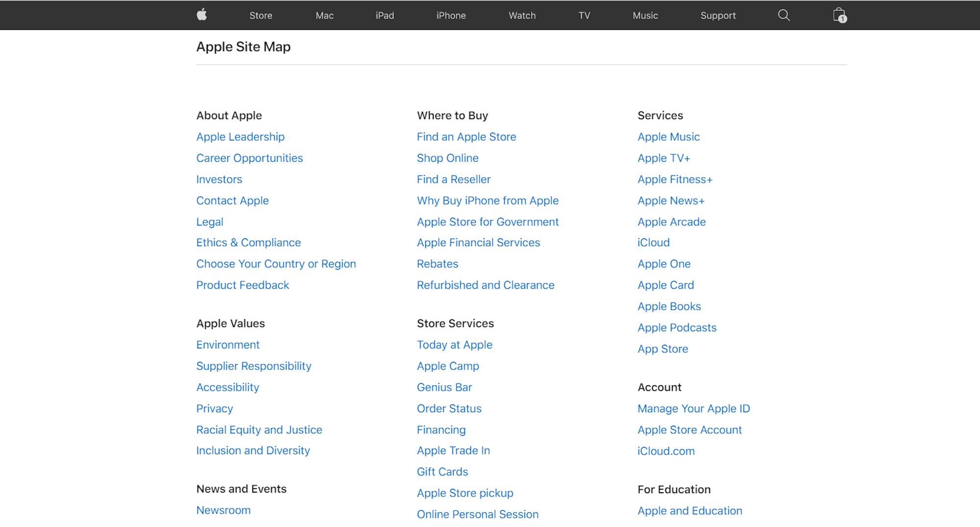The width and height of the screenshot is (980, 527).
Task: Visit Inclusion and Diversity page
Action: [x=253, y=451]
